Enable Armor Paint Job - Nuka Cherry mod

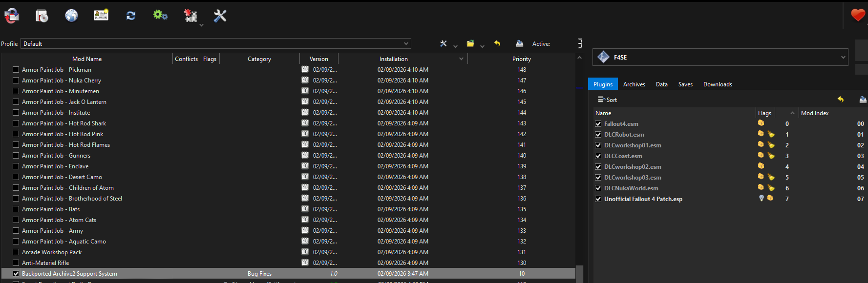click(x=16, y=81)
